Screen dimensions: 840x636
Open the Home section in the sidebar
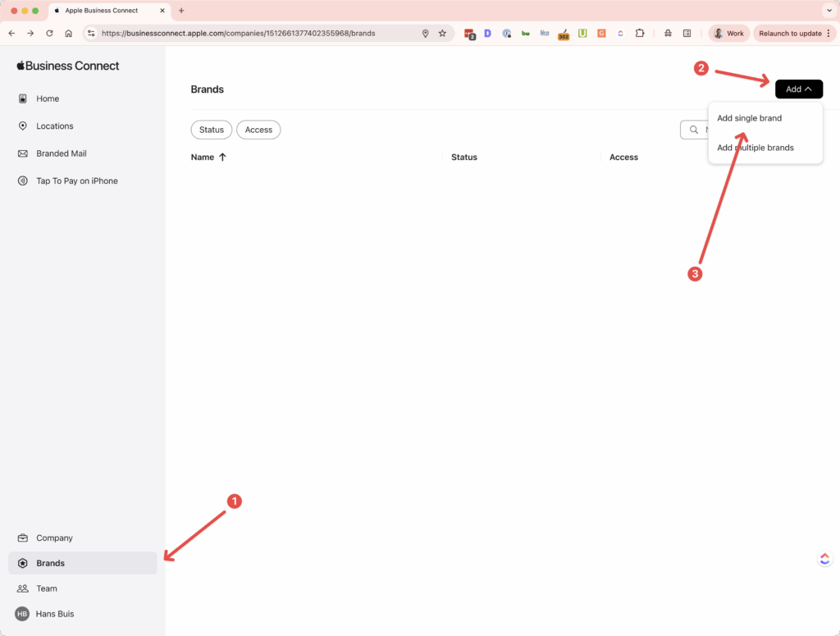(23, 98)
